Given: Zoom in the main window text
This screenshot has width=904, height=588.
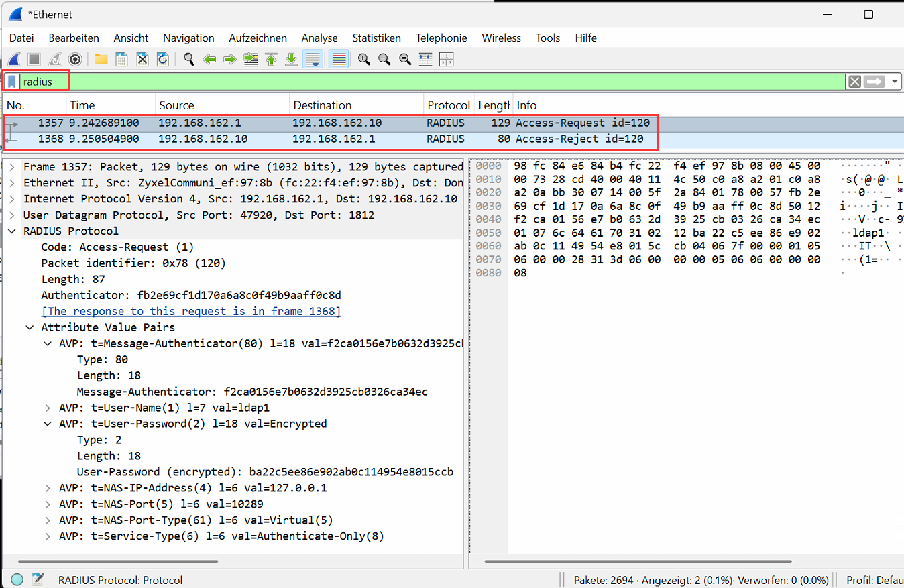Looking at the screenshot, I should [x=364, y=60].
